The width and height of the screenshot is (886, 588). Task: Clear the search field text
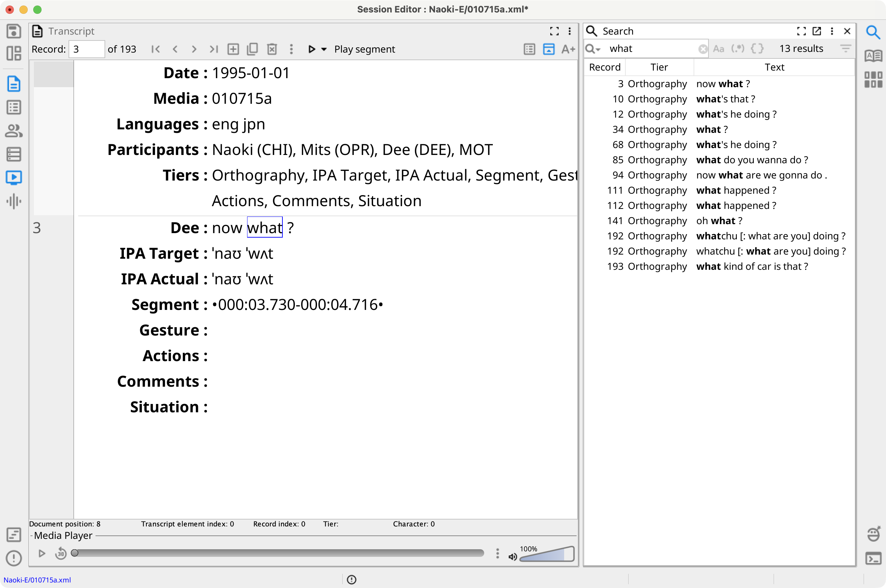[703, 49]
